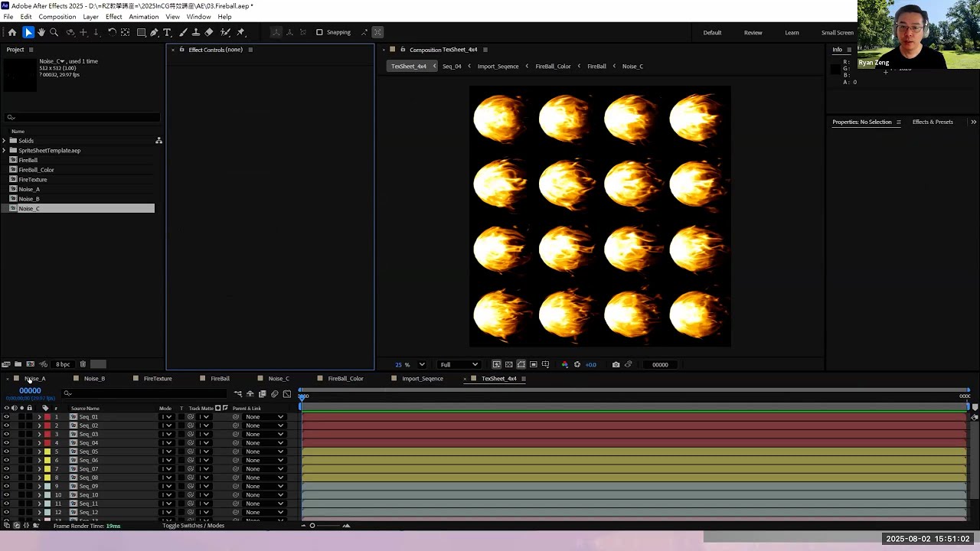Image resolution: width=980 pixels, height=551 pixels.
Task: Click the Home icon in the toolbar
Action: tap(12, 32)
